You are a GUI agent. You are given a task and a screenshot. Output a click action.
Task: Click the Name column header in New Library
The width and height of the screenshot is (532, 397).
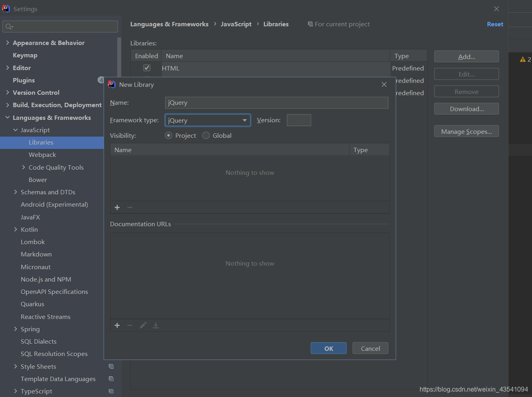pyautogui.click(x=230, y=150)
